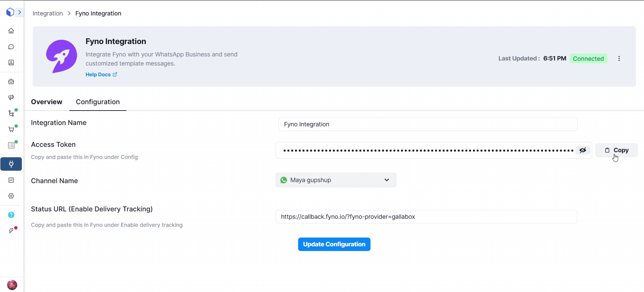Select the Configuration tab
The image size is (644, 292).
coord(98,102)
